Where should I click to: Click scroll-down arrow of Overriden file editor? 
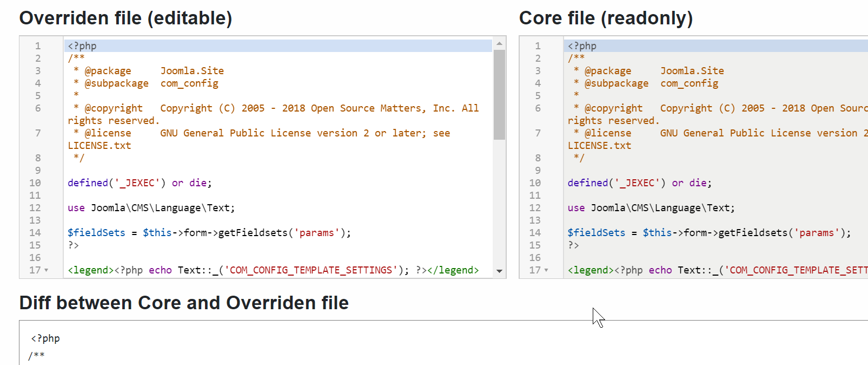(499, 271)
